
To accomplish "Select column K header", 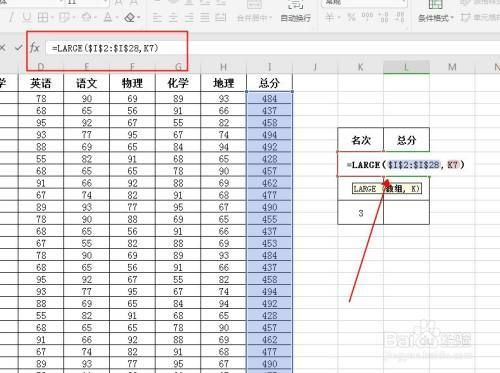I will click(x=360, y=67).
